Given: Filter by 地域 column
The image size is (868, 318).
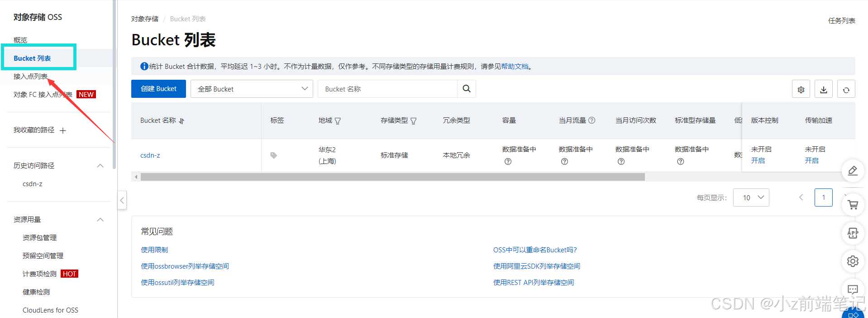Looking at the screenshot, I should (338, 121).
